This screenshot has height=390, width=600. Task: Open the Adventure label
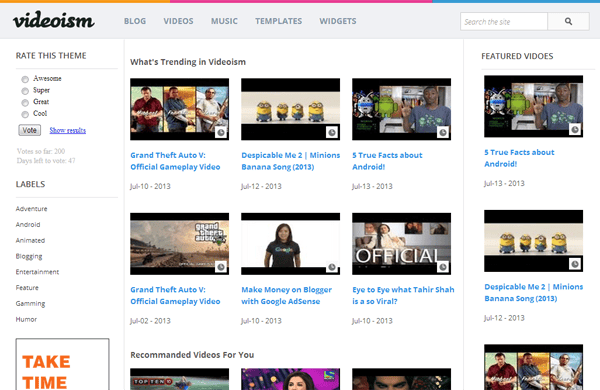point(31,209)
